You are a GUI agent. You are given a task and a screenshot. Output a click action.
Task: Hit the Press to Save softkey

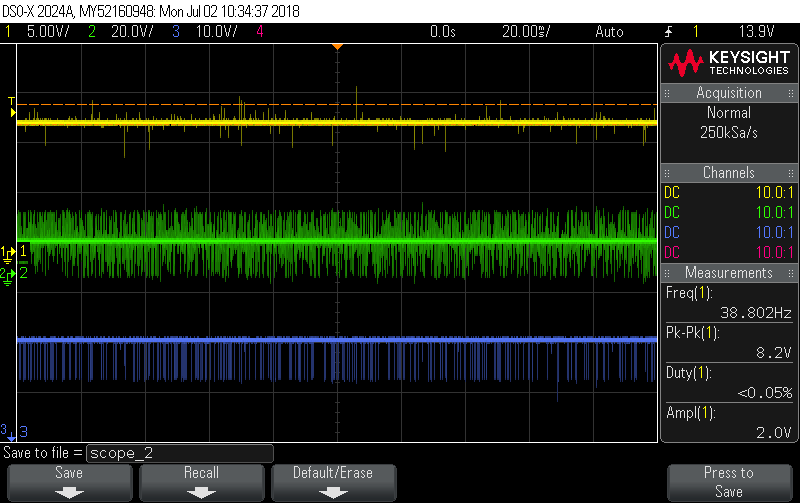(729, 483)
